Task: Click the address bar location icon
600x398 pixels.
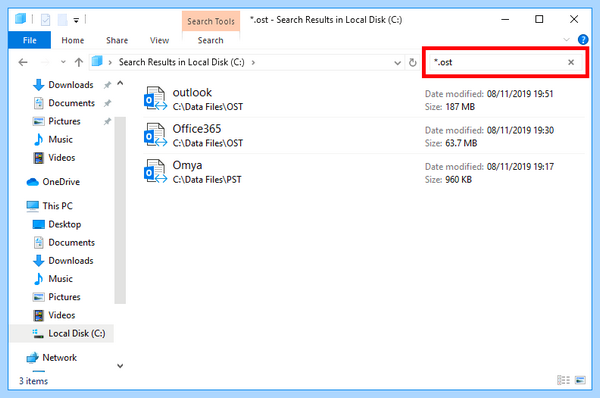Action: click(x=97, y=61)
